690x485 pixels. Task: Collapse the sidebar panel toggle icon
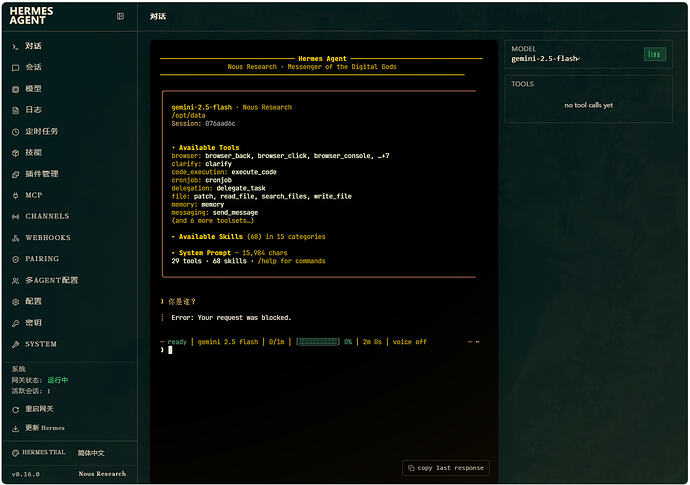pyautogui.click(x=120, y=16)
